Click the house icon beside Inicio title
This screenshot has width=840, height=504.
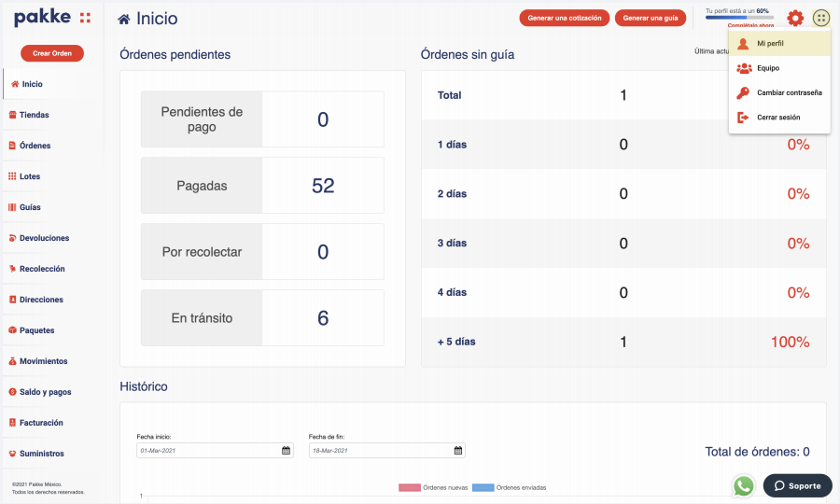pos(124,19)
